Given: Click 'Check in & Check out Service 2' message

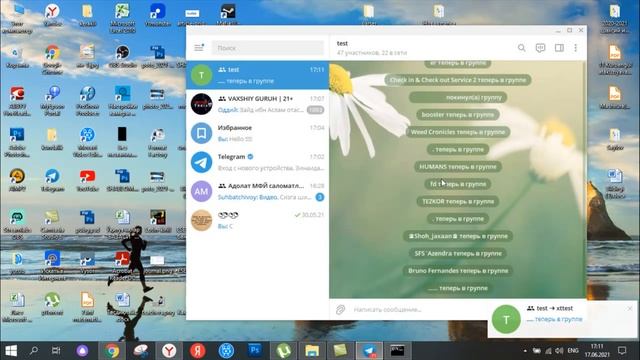Looking at the screenshot, I should (458, 80).
